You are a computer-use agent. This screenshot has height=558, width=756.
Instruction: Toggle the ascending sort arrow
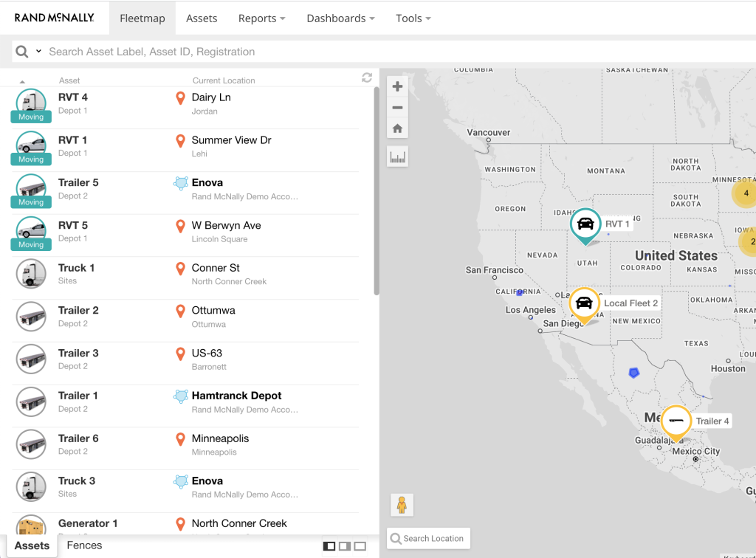click(x=22, y=81)
